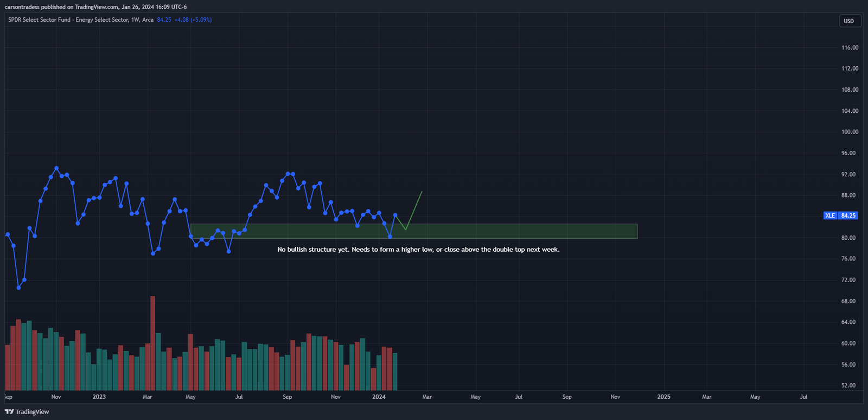The width and height of the screenshot is (868, 420).
Task: Click the 52.00 price axis label
Action: point(848,385)
